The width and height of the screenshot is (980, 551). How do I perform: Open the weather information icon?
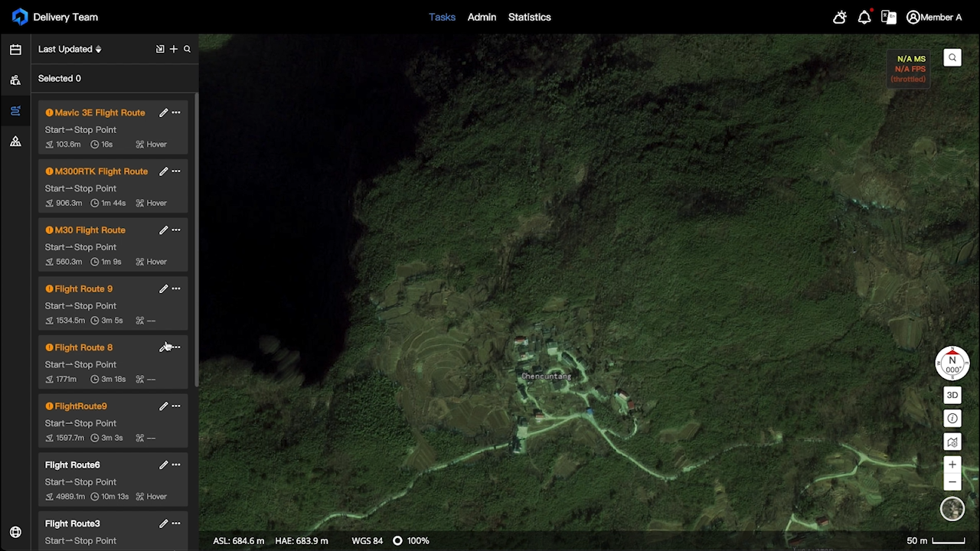coord(840,17)
